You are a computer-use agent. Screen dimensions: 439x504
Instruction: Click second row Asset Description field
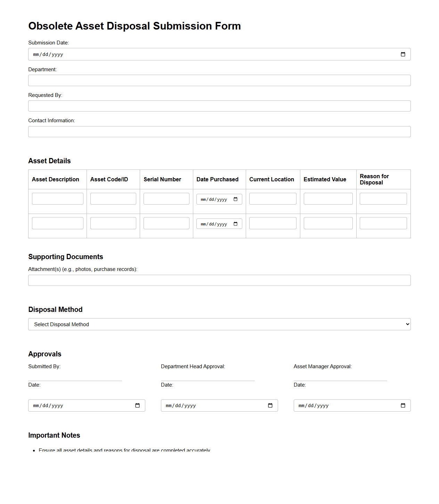pos(58,223)
